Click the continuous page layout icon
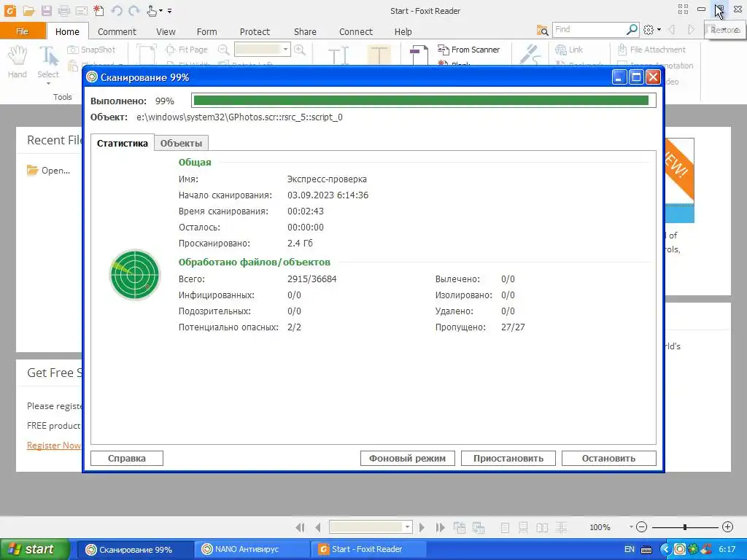The height and width of the screenshot is (560, 747). coord(523,527)
